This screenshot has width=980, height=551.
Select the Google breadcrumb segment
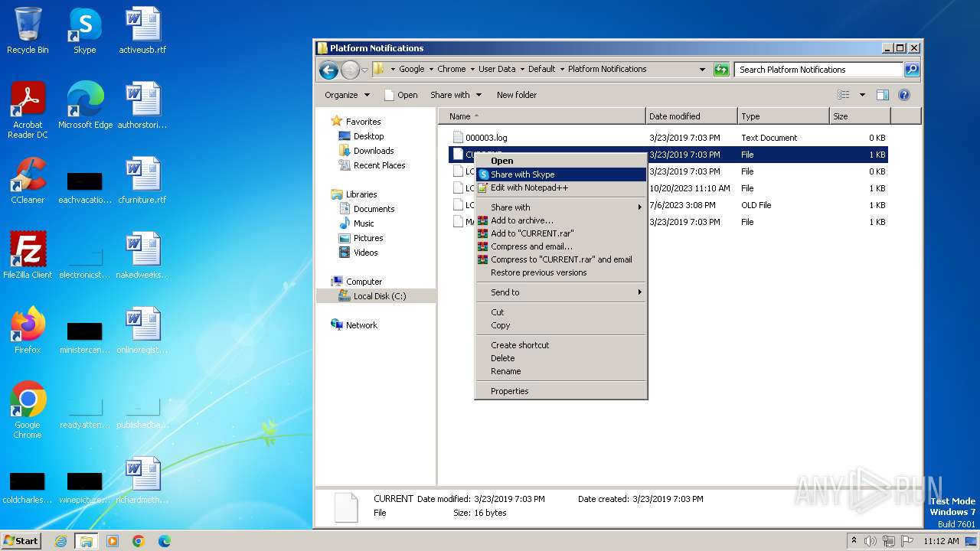click(411, 69)
